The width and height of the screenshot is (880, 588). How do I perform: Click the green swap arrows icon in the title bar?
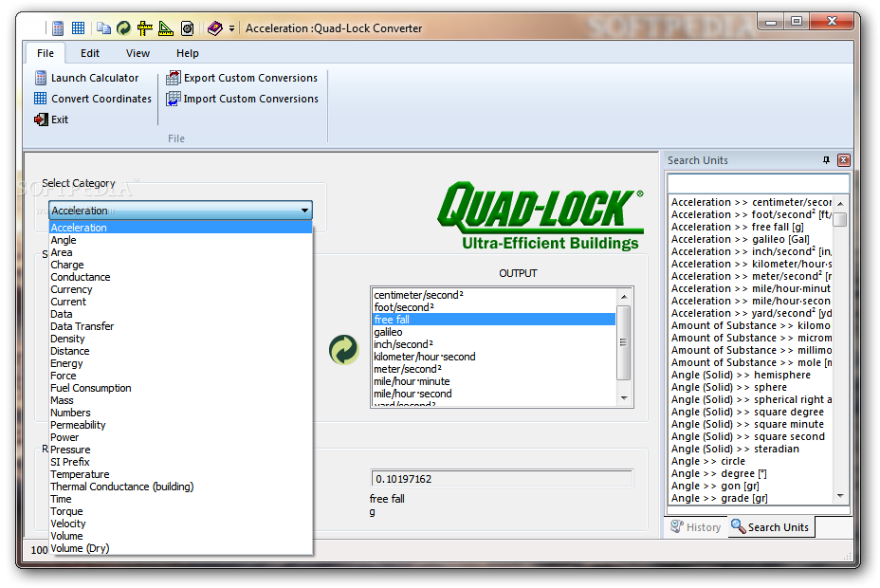tap(123, 28)
